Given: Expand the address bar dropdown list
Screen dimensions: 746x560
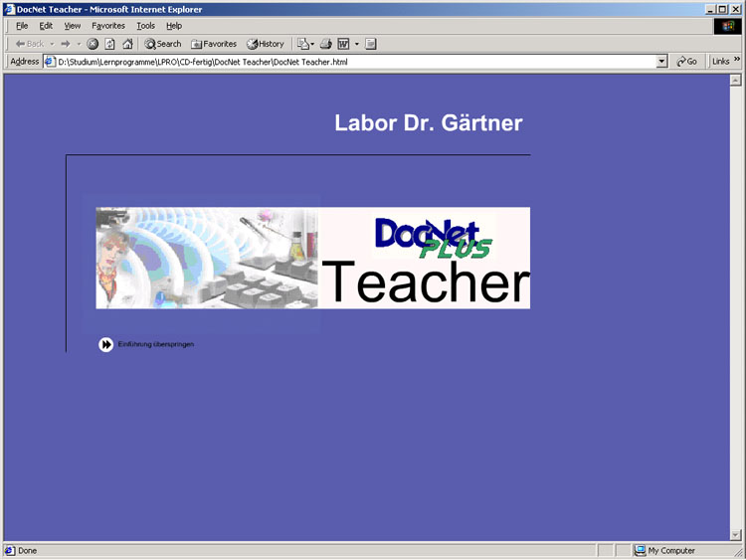Looking at the screenshot, I should point(662,62).
